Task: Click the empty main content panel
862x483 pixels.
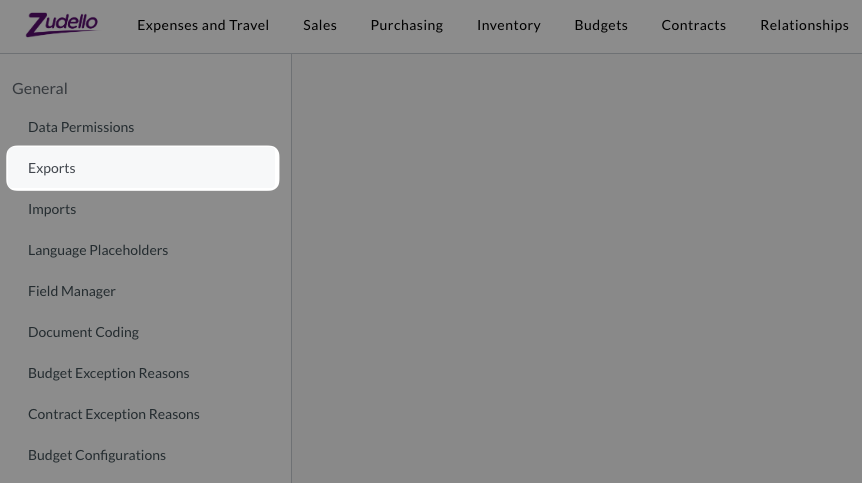Action: (x=576, y=268)
